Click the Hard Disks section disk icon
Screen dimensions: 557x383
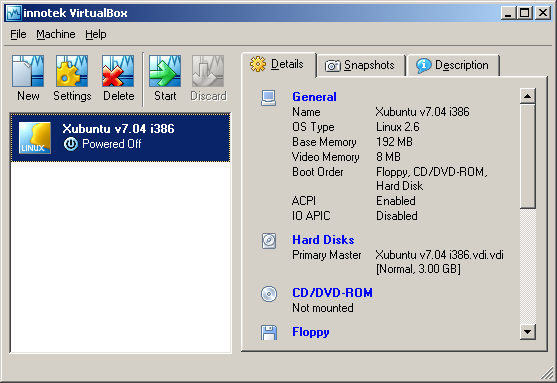coord(269,241)
